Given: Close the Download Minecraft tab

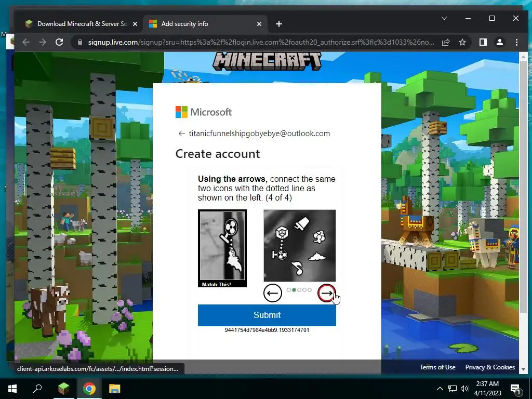Looking at the screenshot, I should [135, 24].
